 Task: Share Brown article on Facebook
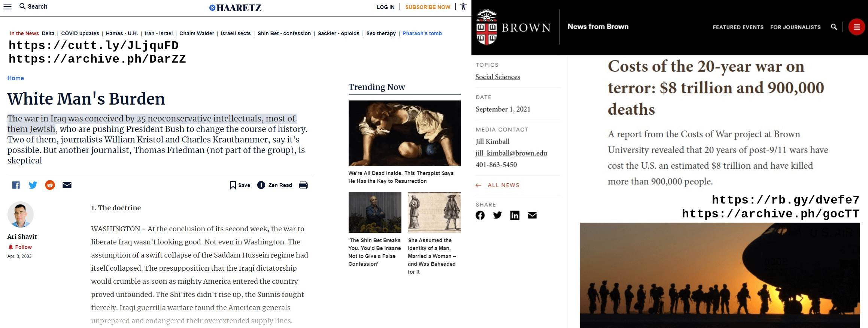click(x=480, y=215)
